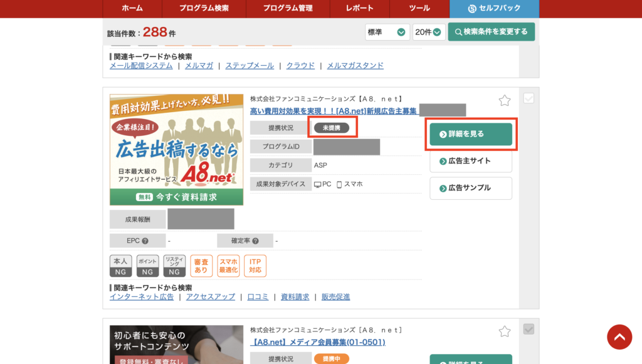Follow メルマガスタンド keyword link
The height and width of the screenshot is (364, 642).
355,65
